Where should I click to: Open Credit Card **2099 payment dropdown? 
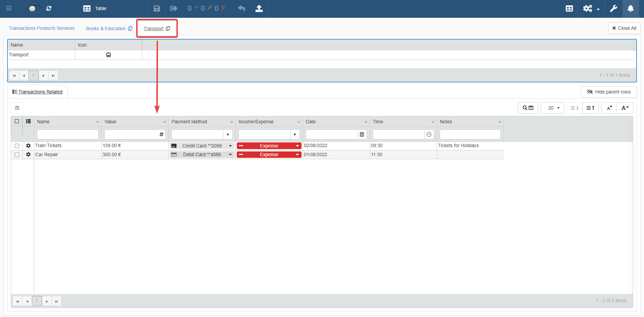pos(230,146)
